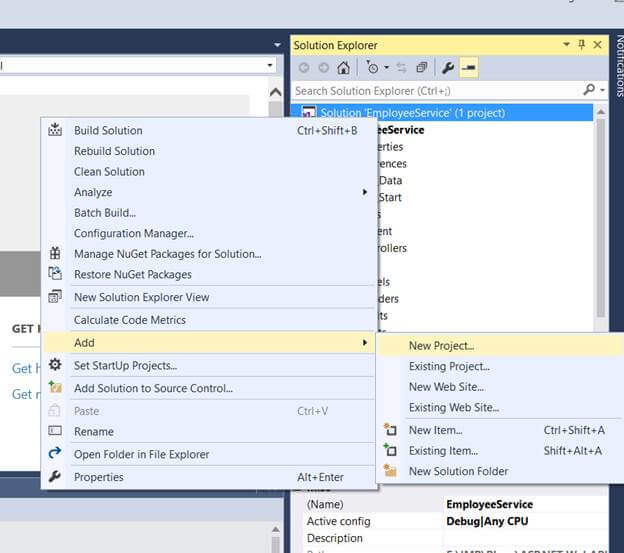Image resolution: width=624 pixels, height=553 pixels.
Task: Close the Solution Explorer panel
Action: [x=597, y=45]
